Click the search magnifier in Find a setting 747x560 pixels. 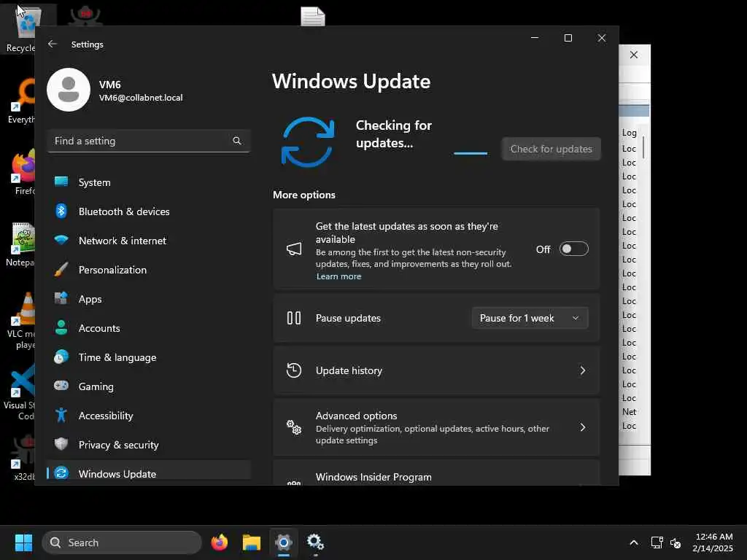237,141
